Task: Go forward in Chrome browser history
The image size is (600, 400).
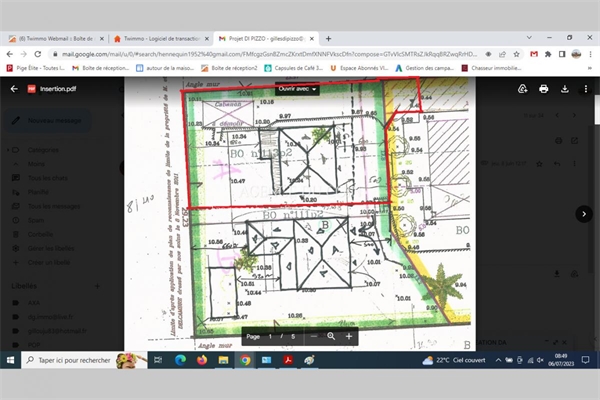Action: pyautogui.click(x=24, y=54)
